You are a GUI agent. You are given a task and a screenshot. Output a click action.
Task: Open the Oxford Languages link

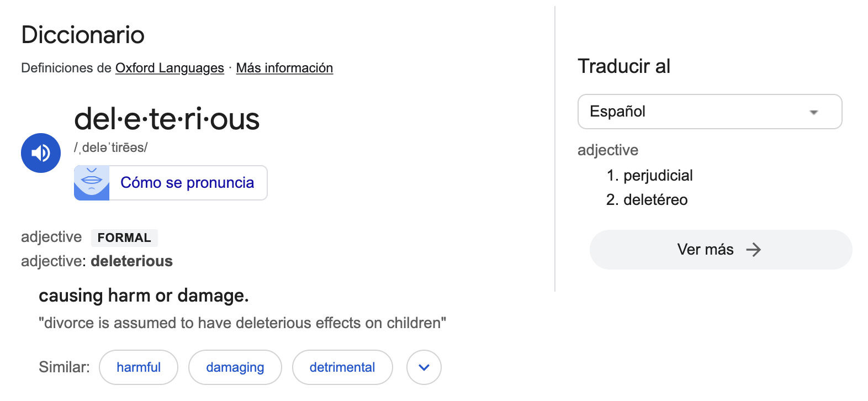click(x=170, y=68)
